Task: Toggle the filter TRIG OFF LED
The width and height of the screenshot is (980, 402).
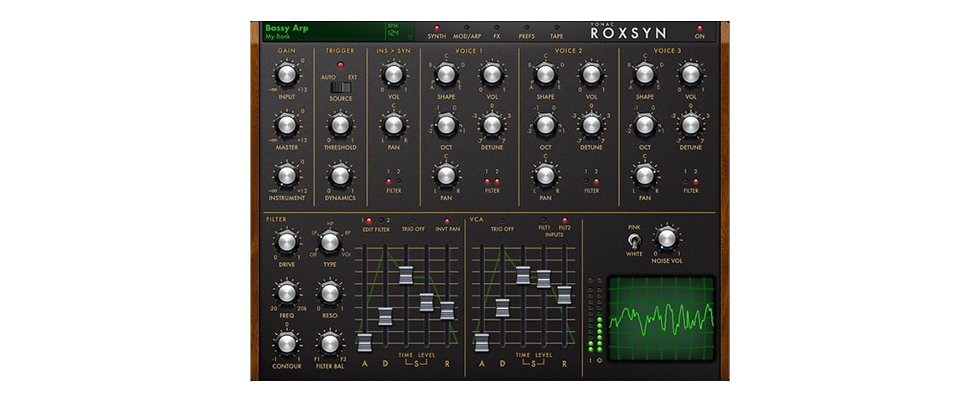Action: tap(413, 221)
